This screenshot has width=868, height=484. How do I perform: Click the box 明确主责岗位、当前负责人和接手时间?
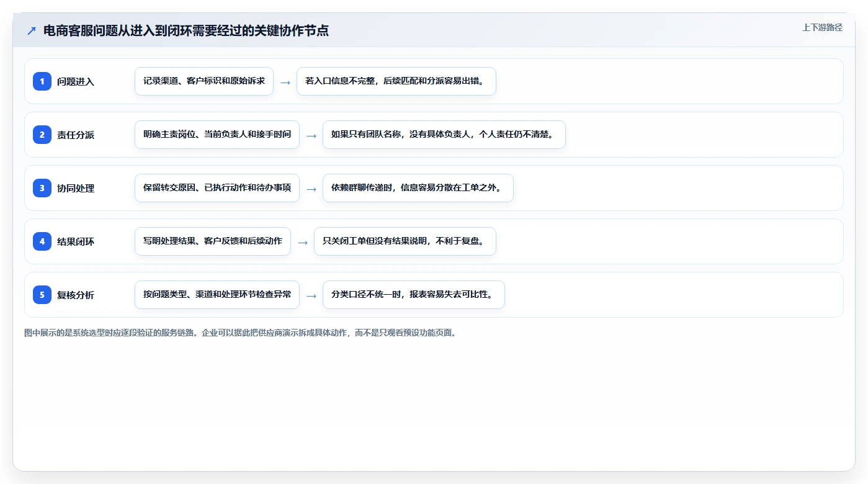217,135
